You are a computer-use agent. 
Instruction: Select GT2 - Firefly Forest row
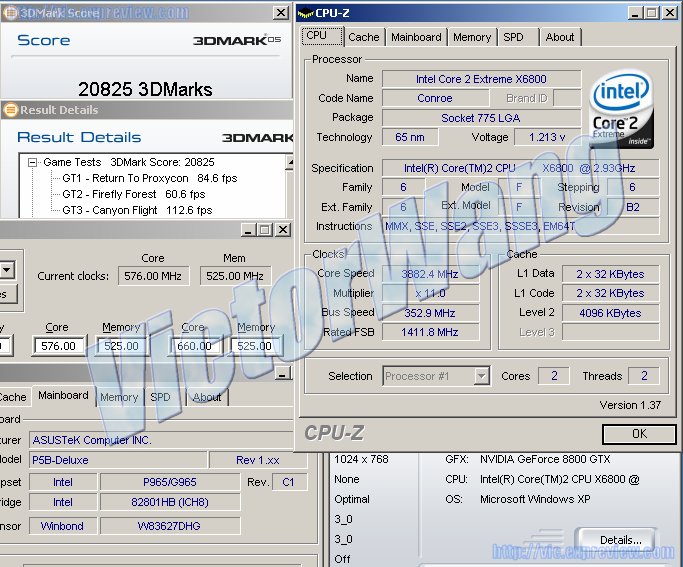pos(133,194)
